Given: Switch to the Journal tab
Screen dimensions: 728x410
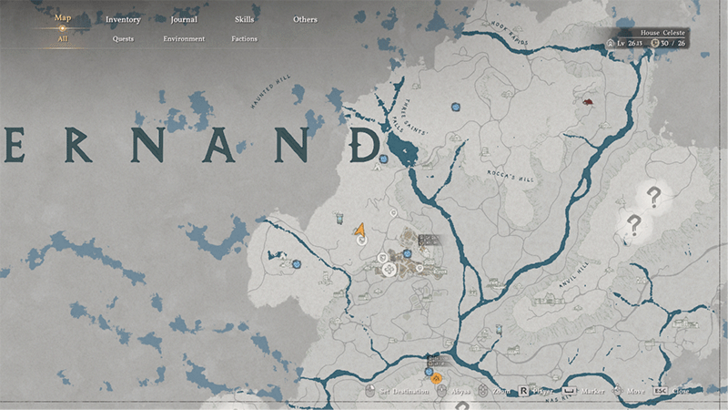Looking at the screenshot, I should (184, 20).
